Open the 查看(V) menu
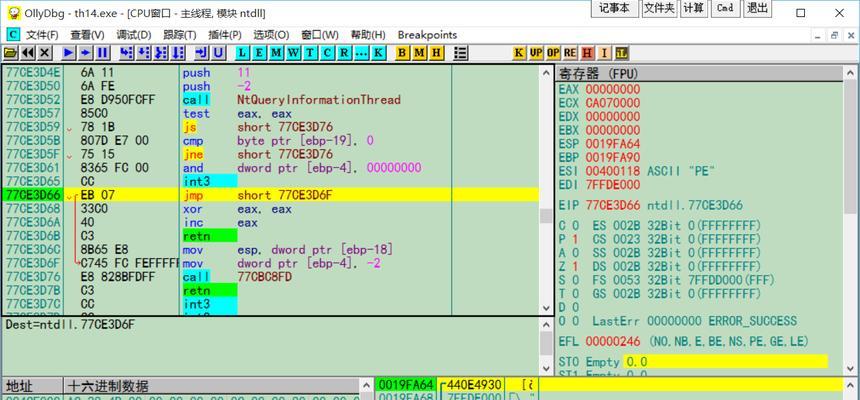 (88, 35)
